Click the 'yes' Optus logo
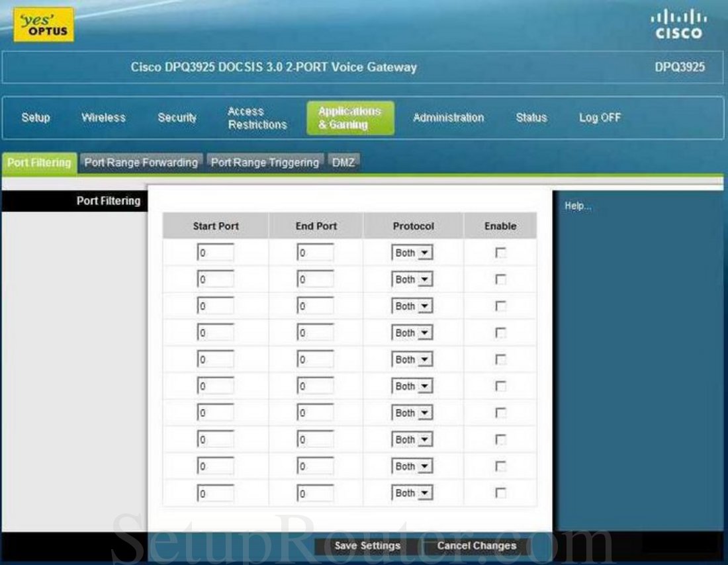 44,24
